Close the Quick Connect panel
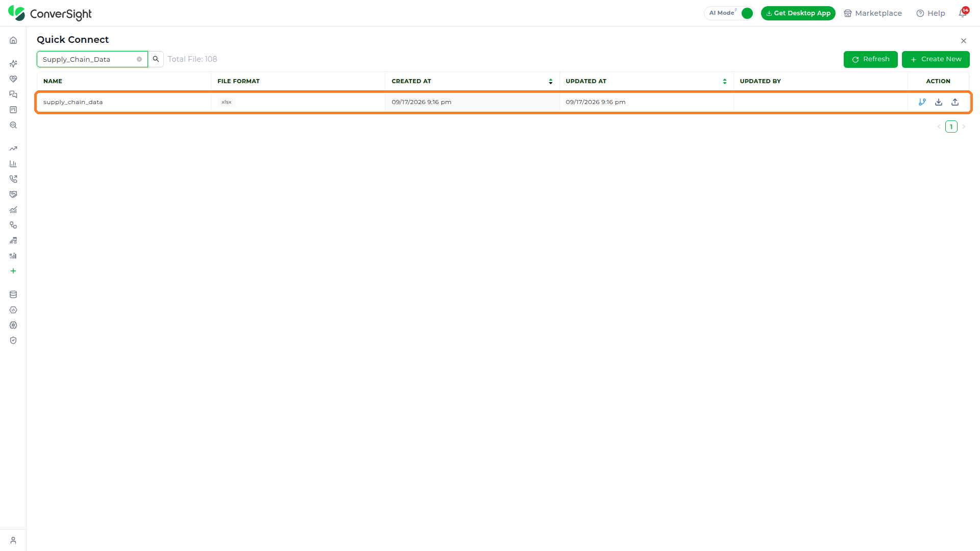The height and width of the screenshot is (551, 980). (x=964, y=41)
